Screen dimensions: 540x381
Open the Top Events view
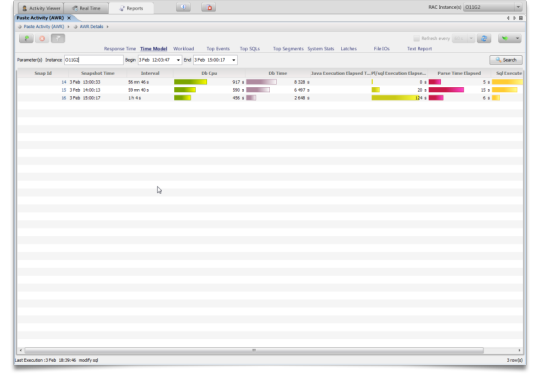(x=218, y=49)
